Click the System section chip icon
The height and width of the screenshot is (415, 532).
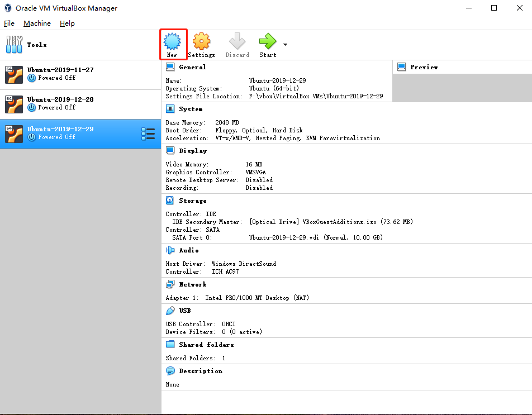point(170,109)
